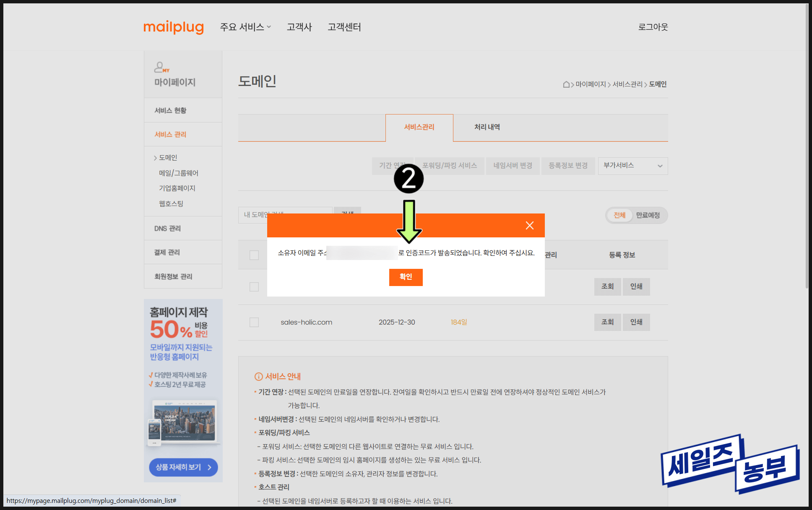Tick the header select-all checkbox

pos(254,255)
